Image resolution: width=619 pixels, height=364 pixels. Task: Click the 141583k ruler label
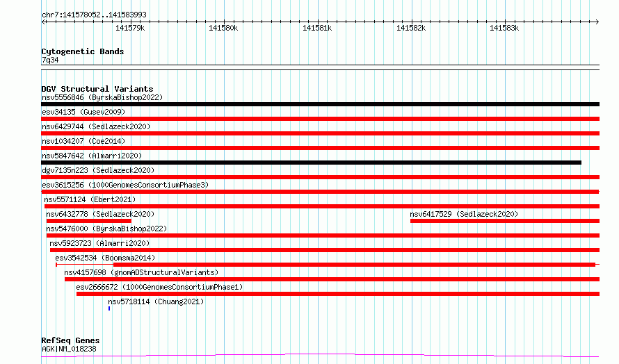504,28
